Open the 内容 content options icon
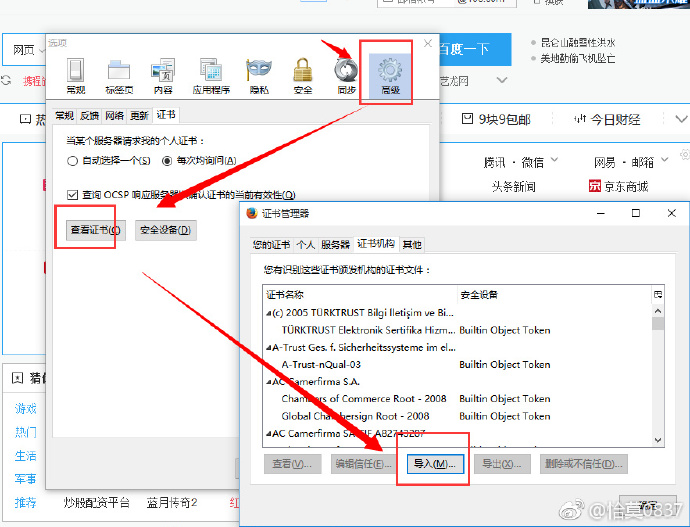The image size is (690, 527). pyautogui.click(x=163, y=76)
